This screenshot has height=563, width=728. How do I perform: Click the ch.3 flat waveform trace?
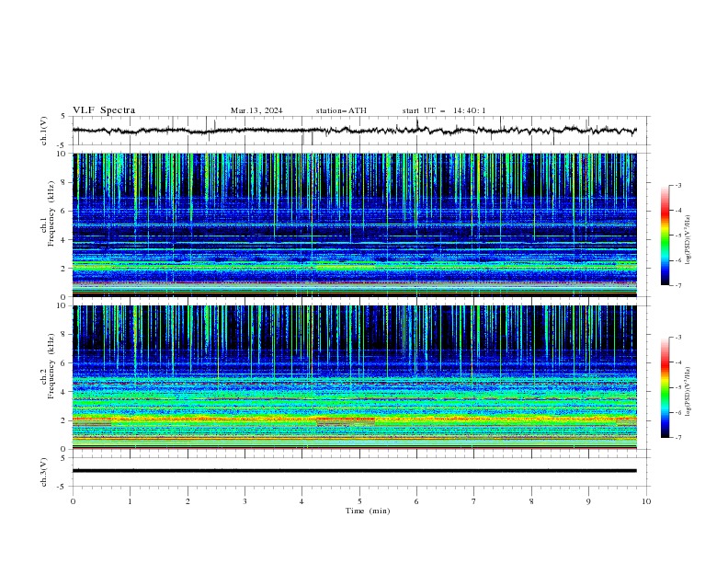[354, 471]
